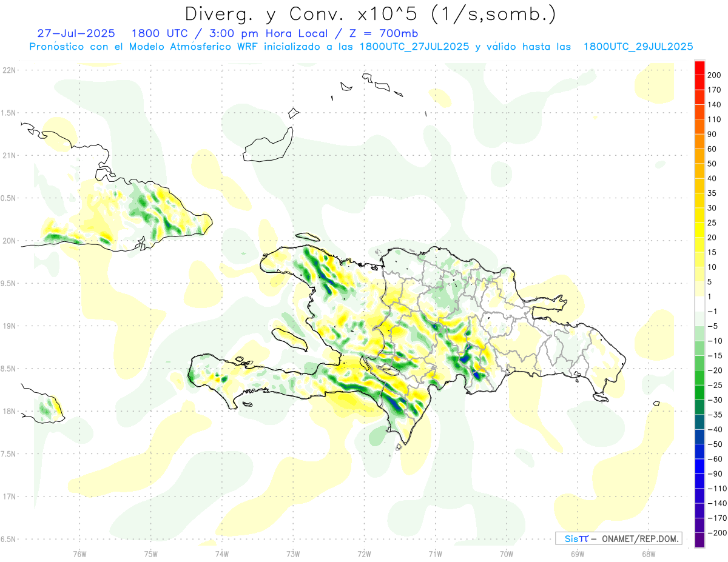Click the '18N' latitude label
This screenshot has width=728, height=562.
coord(9,411)
